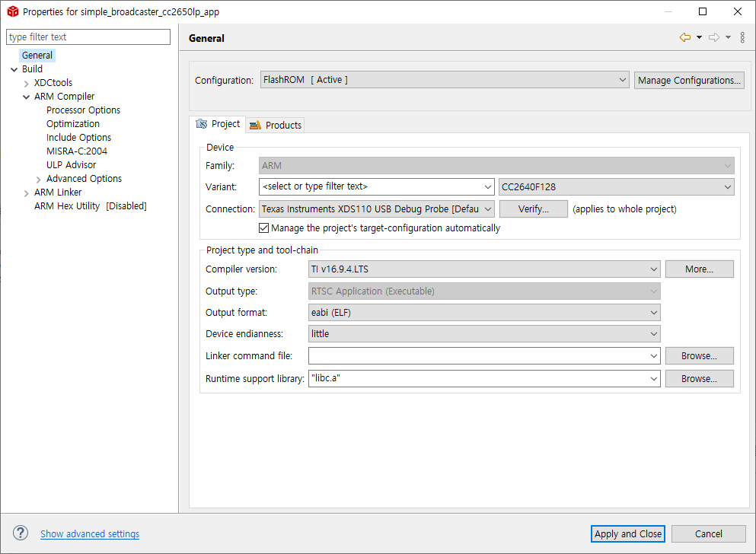Open the Configuration dropdown
756x554 pixels.
click(x=444, y=80)
